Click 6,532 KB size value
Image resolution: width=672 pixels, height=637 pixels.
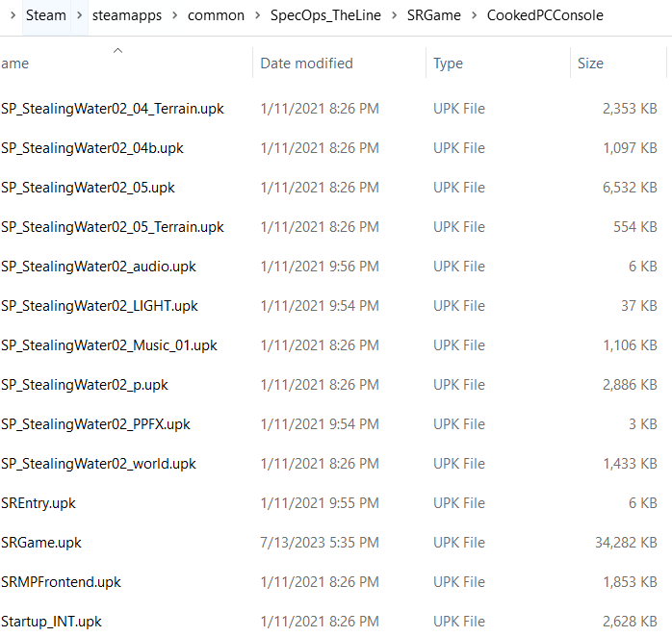pos(630,188)
